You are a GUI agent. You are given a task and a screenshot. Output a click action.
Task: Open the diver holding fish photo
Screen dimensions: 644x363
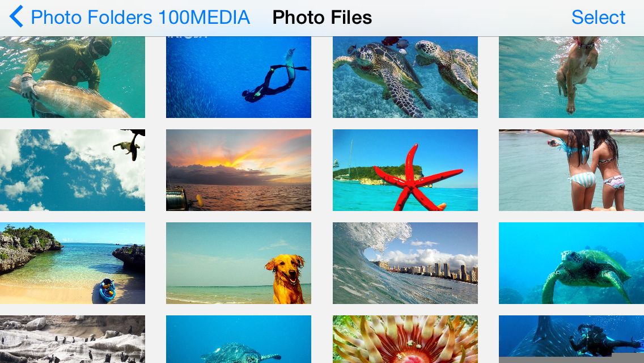click(x=73, y=77)
